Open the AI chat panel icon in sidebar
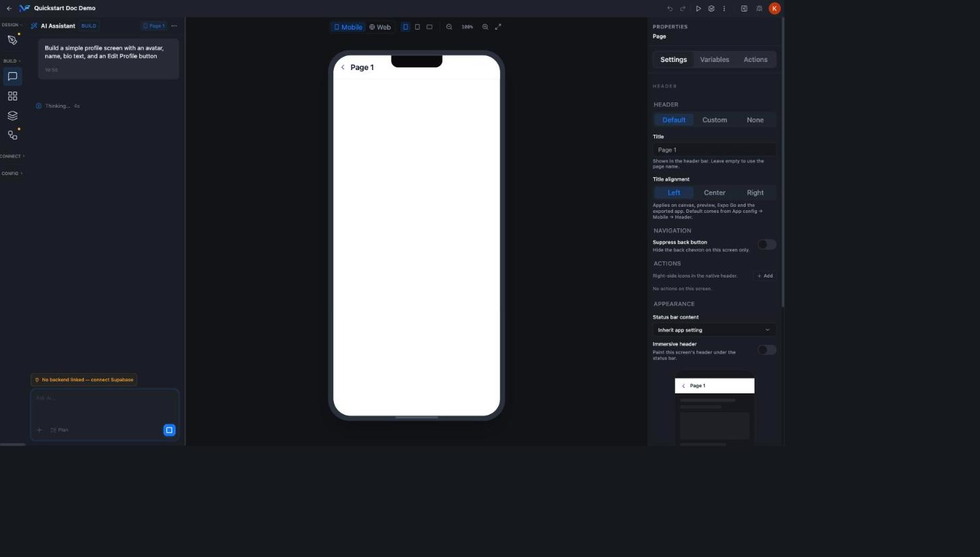The width and height of the screenshot is (980, 557). (x=12, y=76)
